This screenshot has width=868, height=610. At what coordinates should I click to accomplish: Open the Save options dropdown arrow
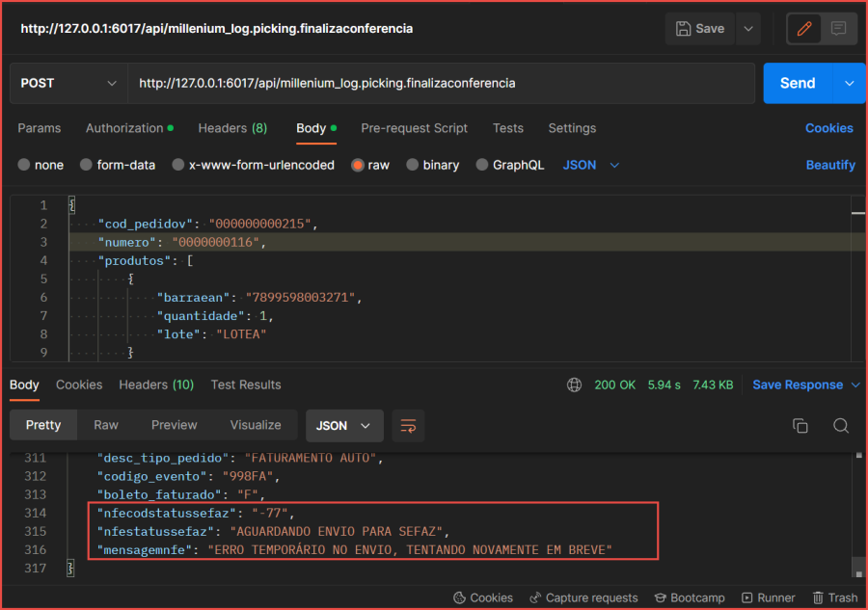tap(748, 29)
